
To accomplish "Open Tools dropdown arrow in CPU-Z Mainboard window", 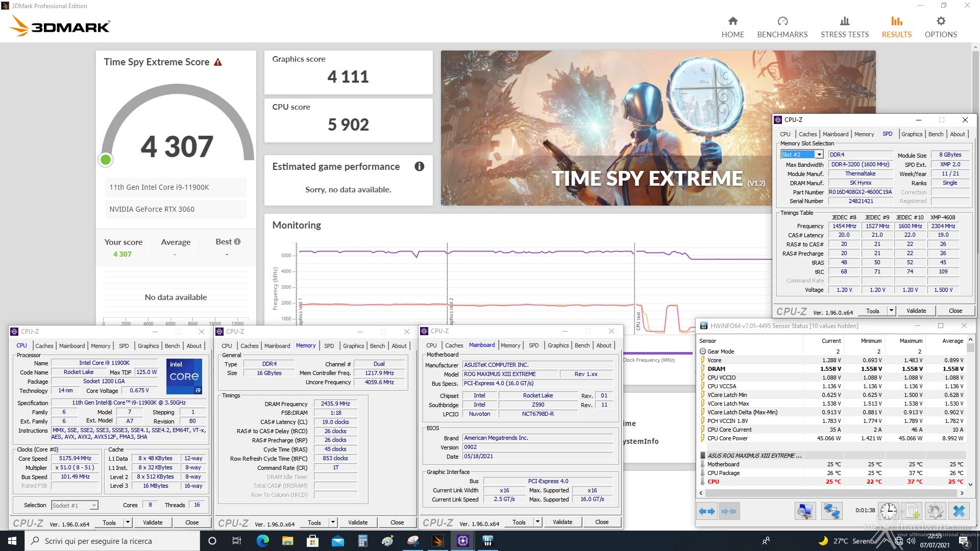I will (x=537, y=522).
